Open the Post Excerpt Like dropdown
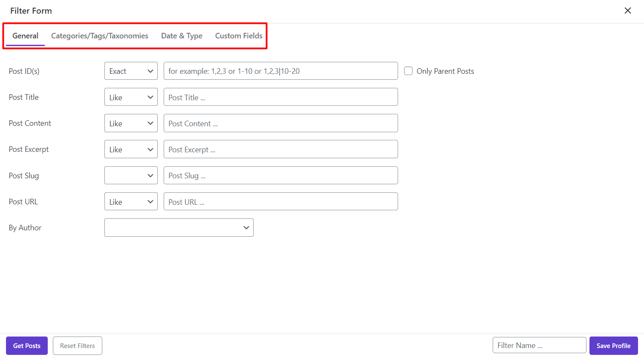644x357 pixels. (x=131, y=149)
